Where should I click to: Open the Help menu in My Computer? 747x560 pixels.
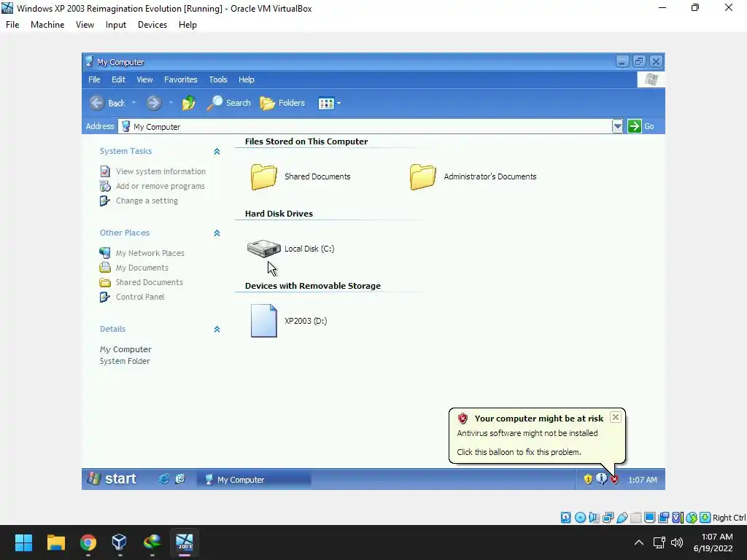coord(247,79)
